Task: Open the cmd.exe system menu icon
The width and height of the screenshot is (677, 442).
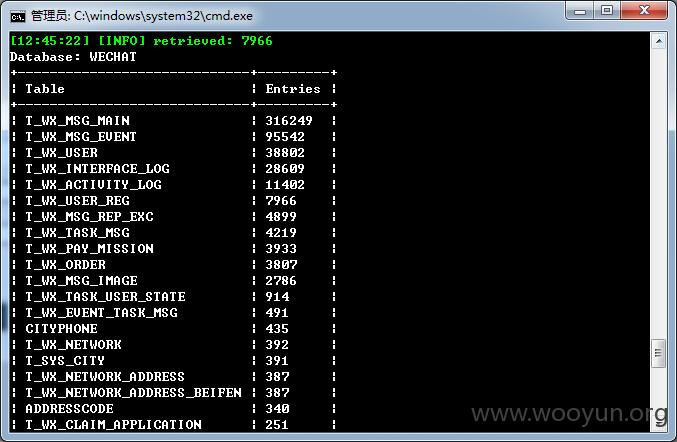Action: click(x=18, y=17)
